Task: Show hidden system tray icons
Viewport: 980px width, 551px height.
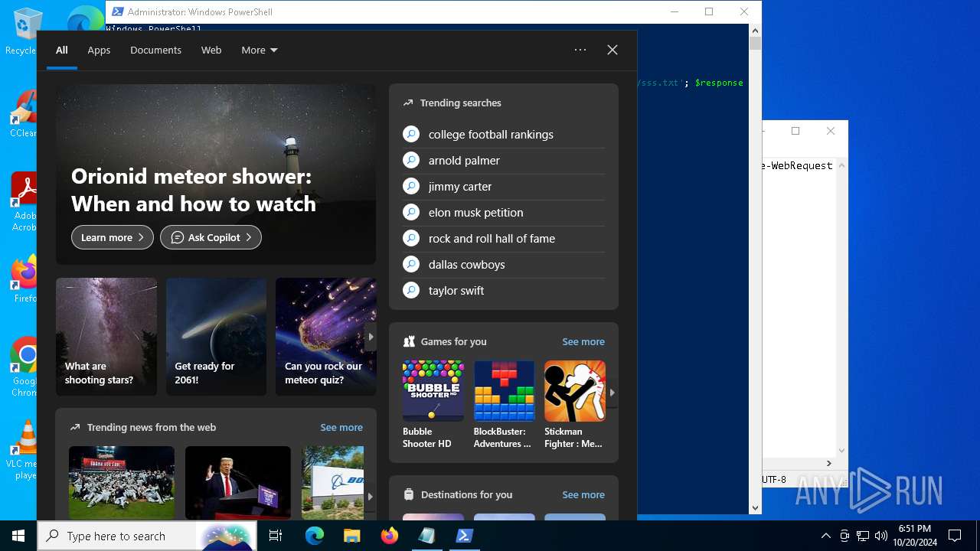Action: coord(825,536)
